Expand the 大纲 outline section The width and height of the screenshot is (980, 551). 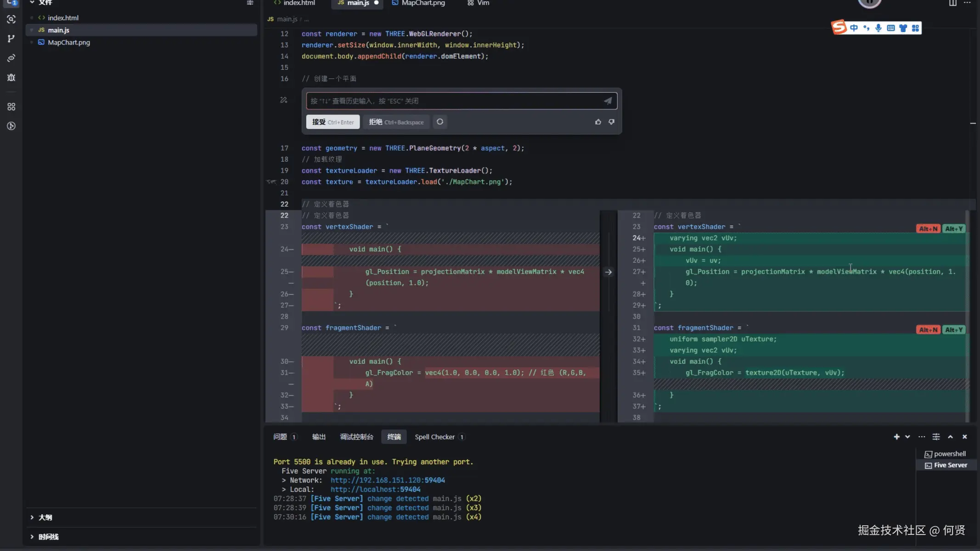click(x=45, y=517)
